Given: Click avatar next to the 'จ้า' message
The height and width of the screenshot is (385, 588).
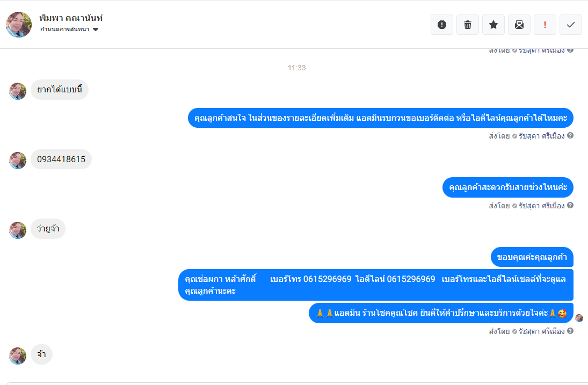Looking at the screenshot, I should [18, 355].
